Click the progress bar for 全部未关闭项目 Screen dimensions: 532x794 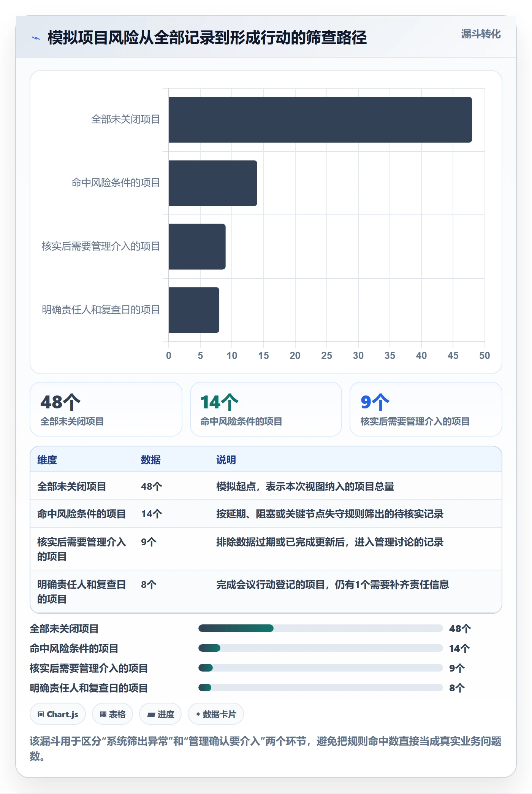coord(320,628)
